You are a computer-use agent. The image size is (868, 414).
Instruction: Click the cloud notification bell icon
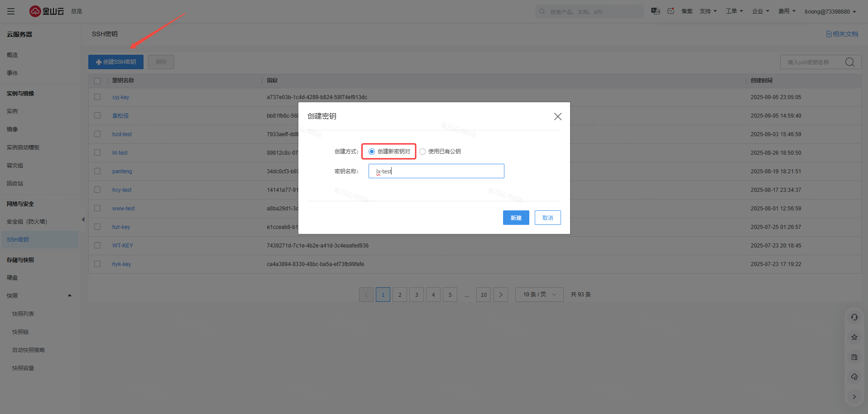click(x=854, y=377)
